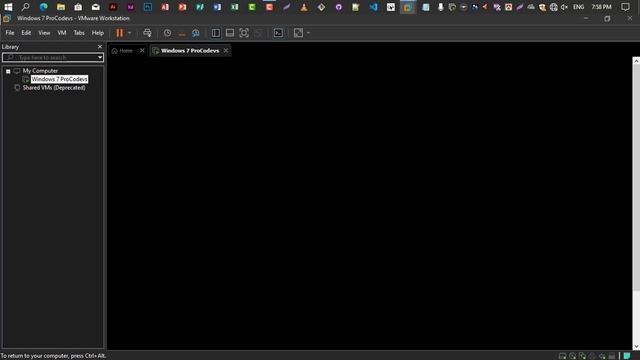The width and height of the screenshot is (640, 360).
Task: Click Send Ctrl+Alt+Del toolbar icon
Action: (147, 33)
